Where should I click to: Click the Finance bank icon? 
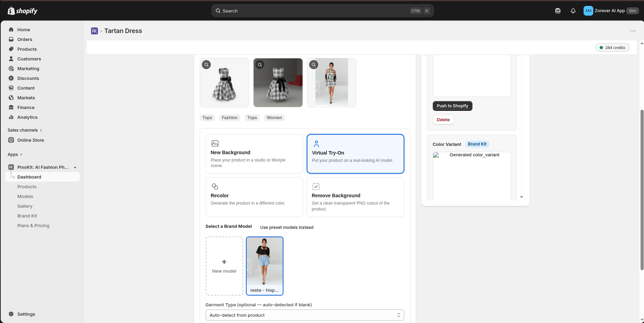[11, 107]
